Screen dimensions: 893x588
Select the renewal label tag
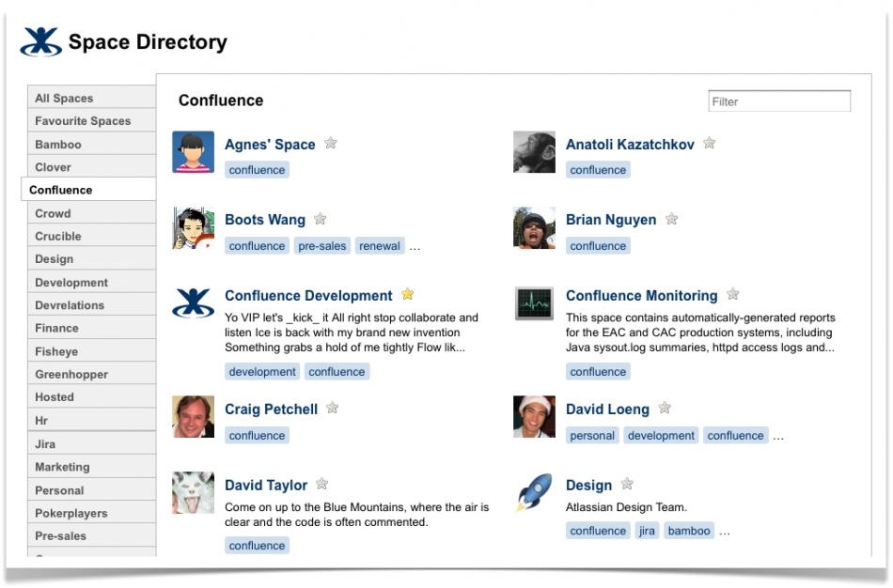pyautogui.click(x=380, y=246)
